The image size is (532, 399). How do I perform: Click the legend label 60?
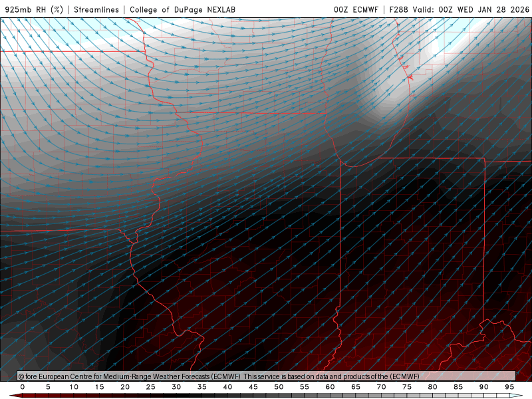pos(330,387)
